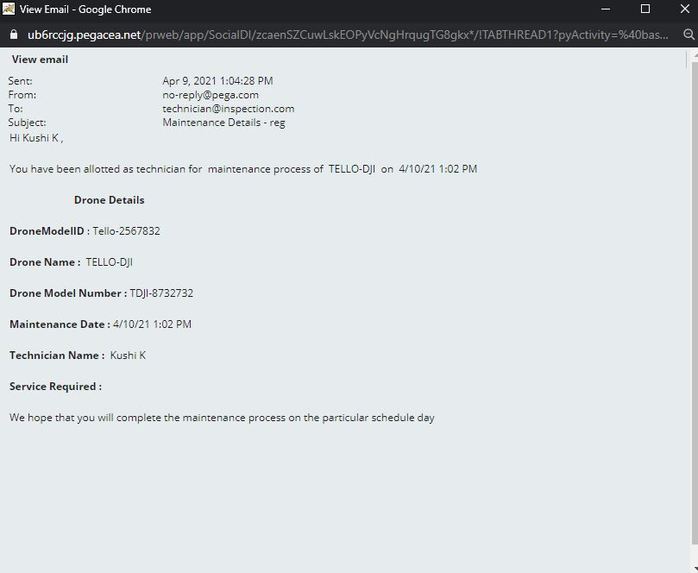This screenshot has width=698, height=573.
Task: Click the greeting "Hi Kushi K ,"
Action: 37,138
